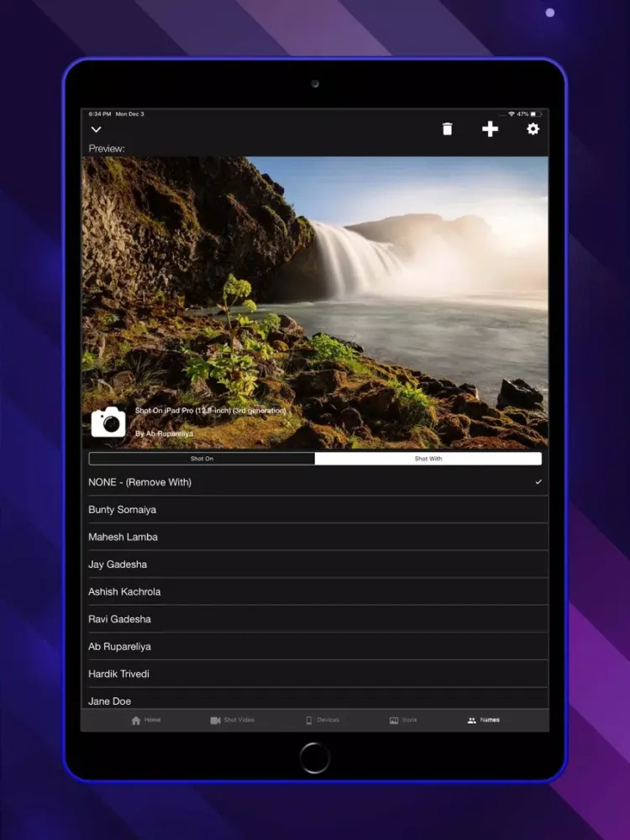630x840 pixels.
Task: Collapse the screen with the down chevron
Action: [x=97, y=129]
